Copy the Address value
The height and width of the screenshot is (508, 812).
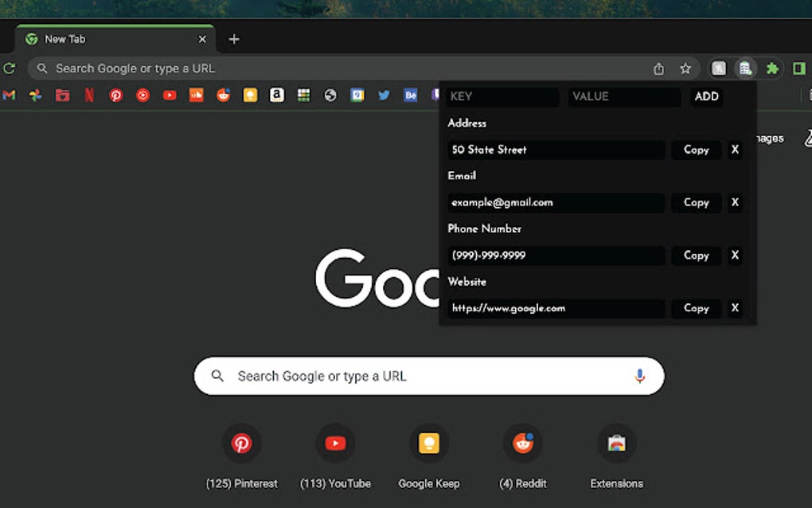click(x=696, y=150)
